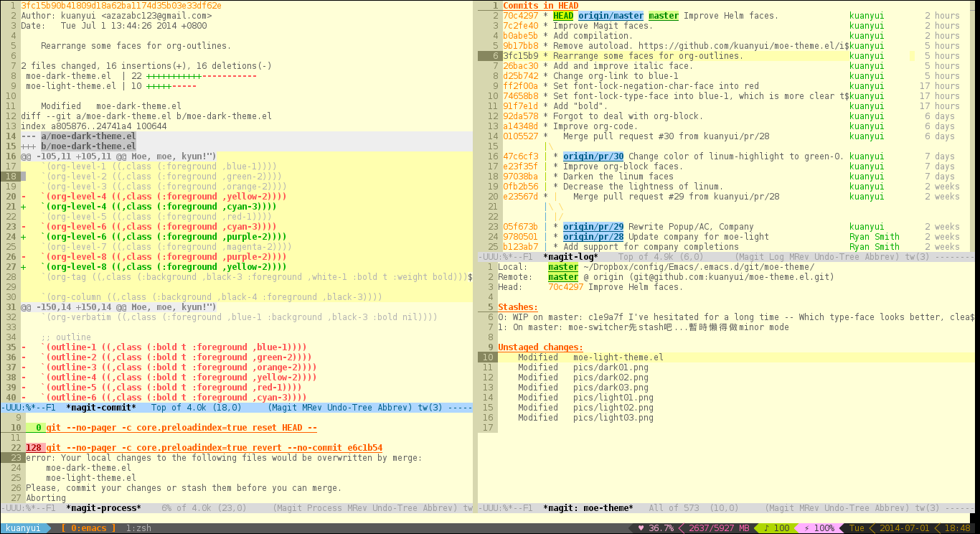
Task: Toggle hunk '@@ -150,14 +150,14 @@' header
Action: [118, 307]
